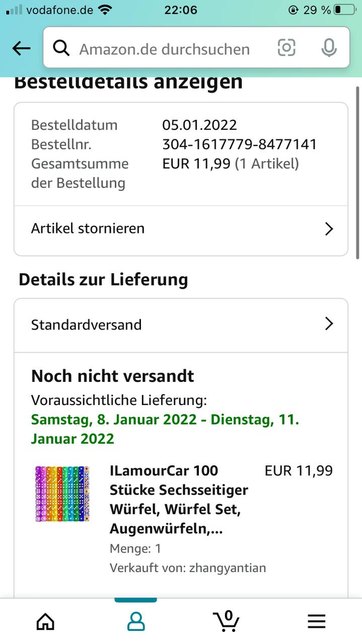Tap Artikel stornieren to cancel item
Screen dimensions: 362x644
click(x=88, y=228)
